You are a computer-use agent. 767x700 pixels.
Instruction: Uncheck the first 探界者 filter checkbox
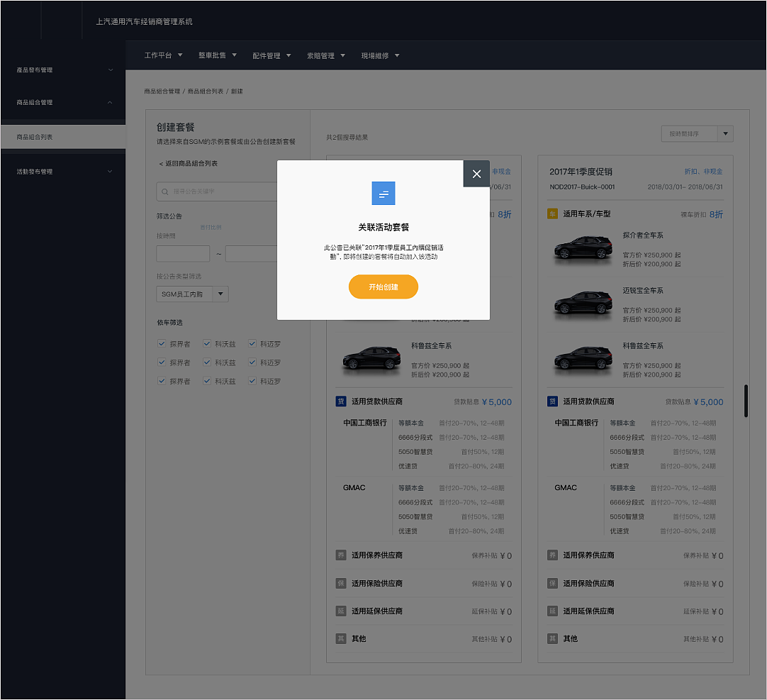[162, 343]
